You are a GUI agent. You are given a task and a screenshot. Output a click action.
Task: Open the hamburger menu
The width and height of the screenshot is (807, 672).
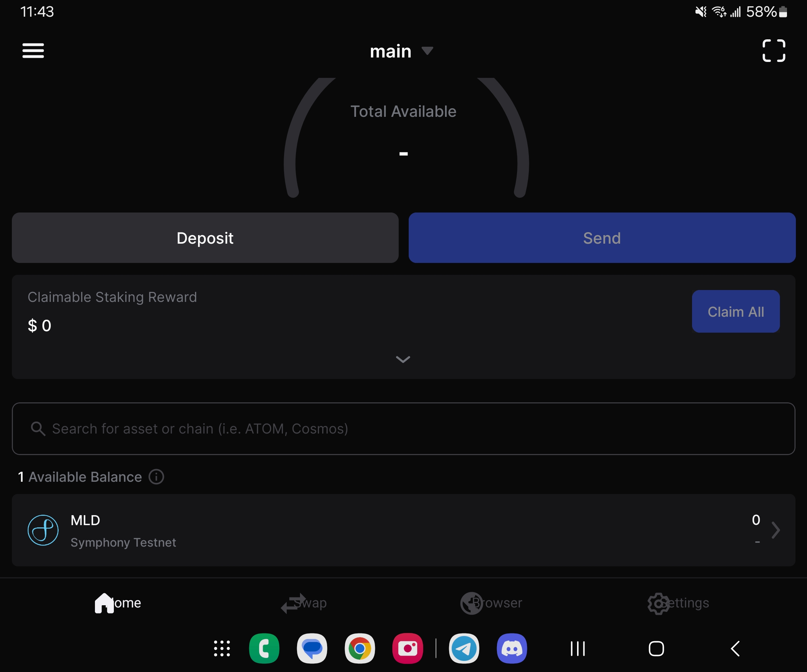click(x=33, y=51)
